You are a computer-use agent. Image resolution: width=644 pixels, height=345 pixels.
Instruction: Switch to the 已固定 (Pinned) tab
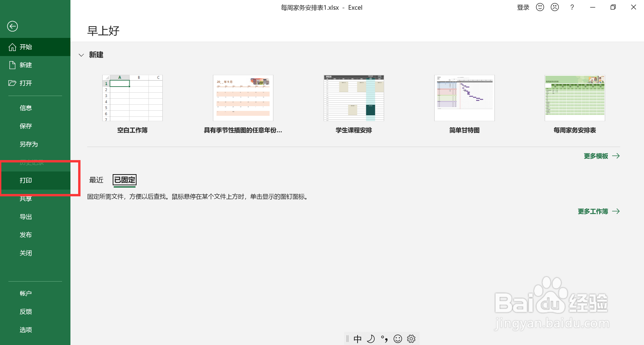(124, 180)
